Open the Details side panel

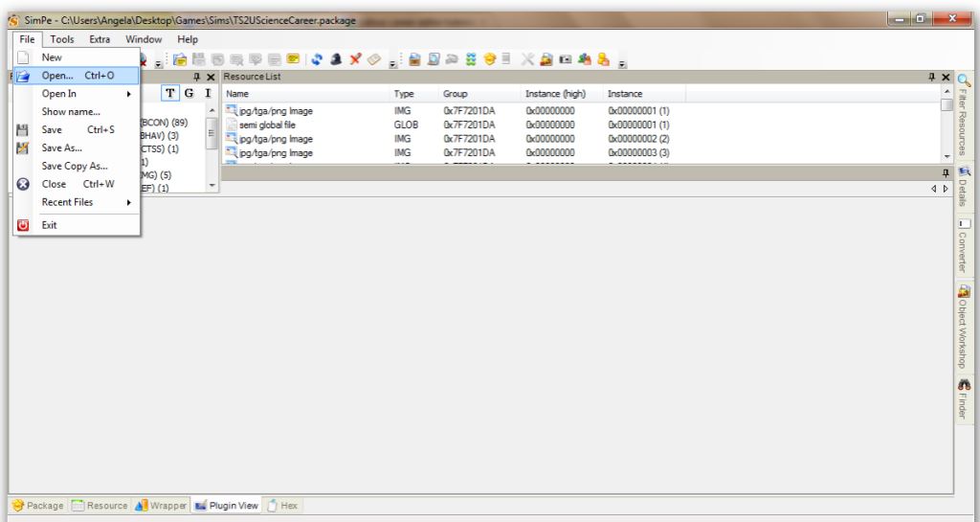(963, 186)
